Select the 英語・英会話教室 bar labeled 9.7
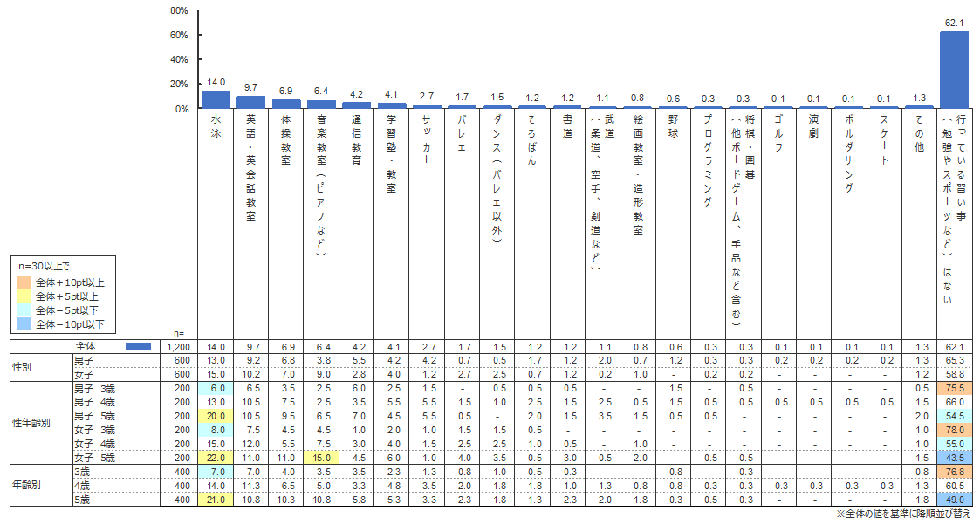 [250, 103]
